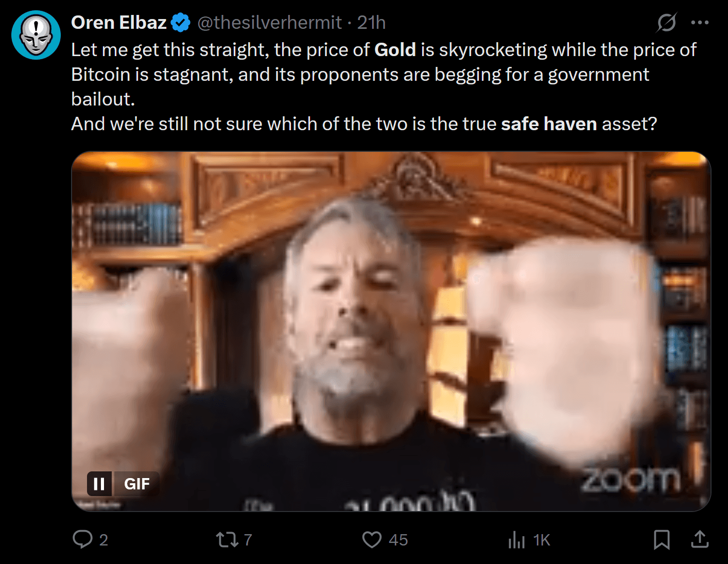
Task: View analytics via the bar chart icon
Action: 516,539
